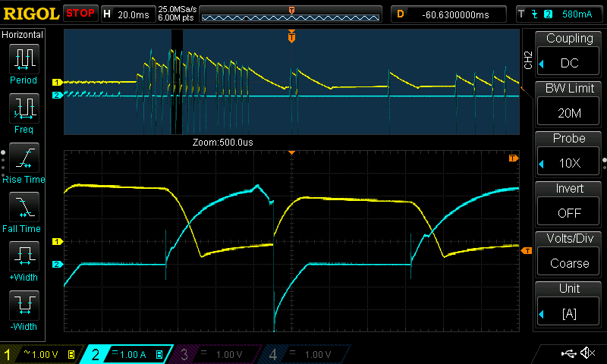
Task: Switch to channel 1 tab
Action: (39, 354)
